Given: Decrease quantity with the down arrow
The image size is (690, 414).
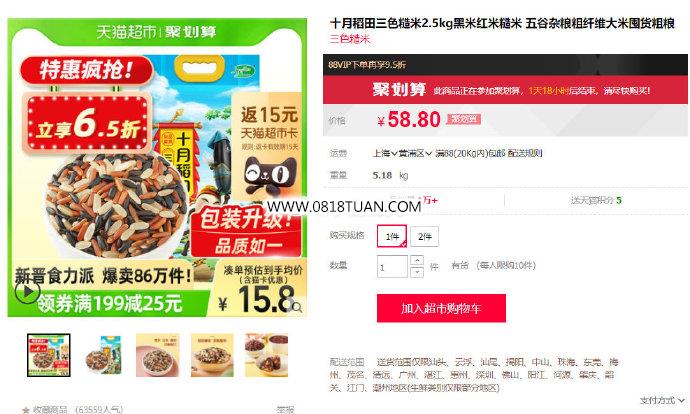Looking at the screenshot, I should tap(417, 272).
